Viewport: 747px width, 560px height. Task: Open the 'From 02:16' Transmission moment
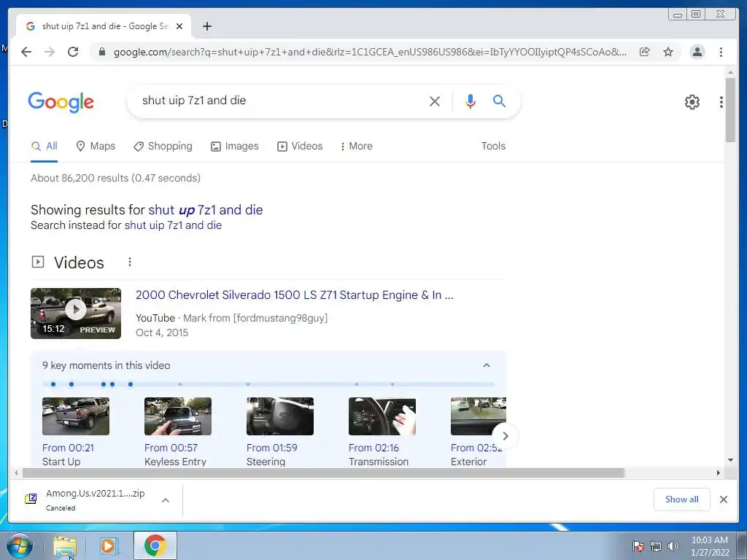(382, 432)
